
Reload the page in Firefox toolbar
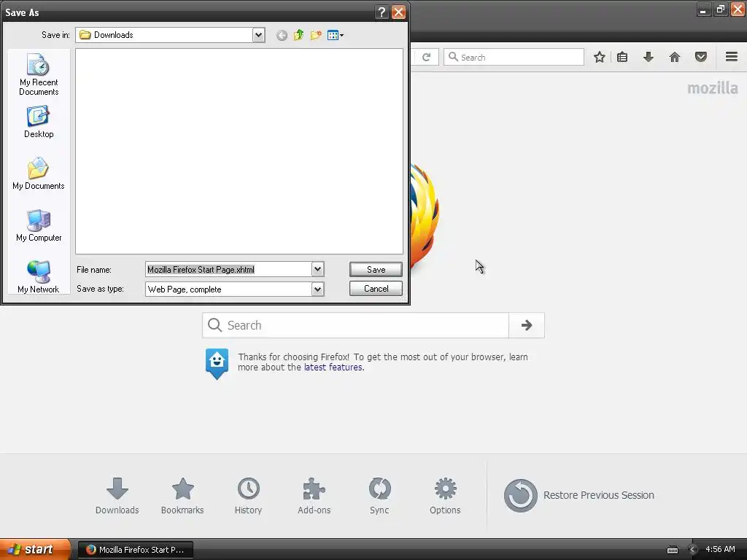[426, 57]
